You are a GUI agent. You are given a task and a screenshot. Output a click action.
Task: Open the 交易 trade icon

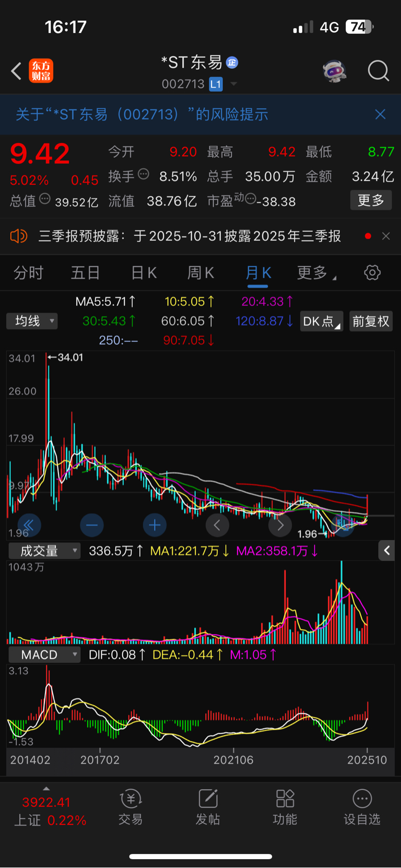(131, 807)
